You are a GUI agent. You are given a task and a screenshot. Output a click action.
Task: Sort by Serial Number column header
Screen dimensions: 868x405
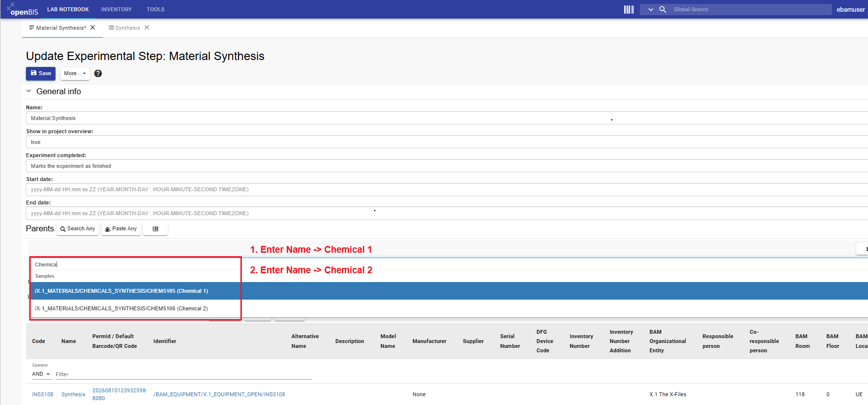point(510,341)
